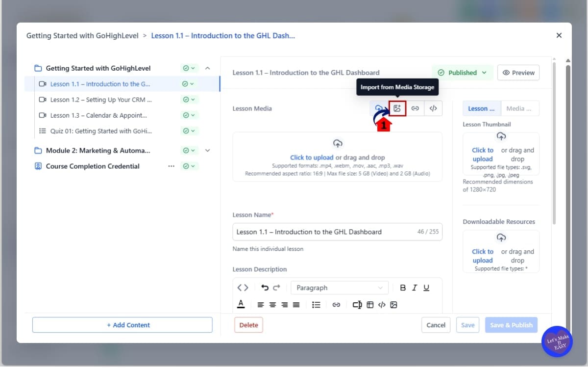
Task: Insert image using editor toolbar icon
Action: point(393,305)
